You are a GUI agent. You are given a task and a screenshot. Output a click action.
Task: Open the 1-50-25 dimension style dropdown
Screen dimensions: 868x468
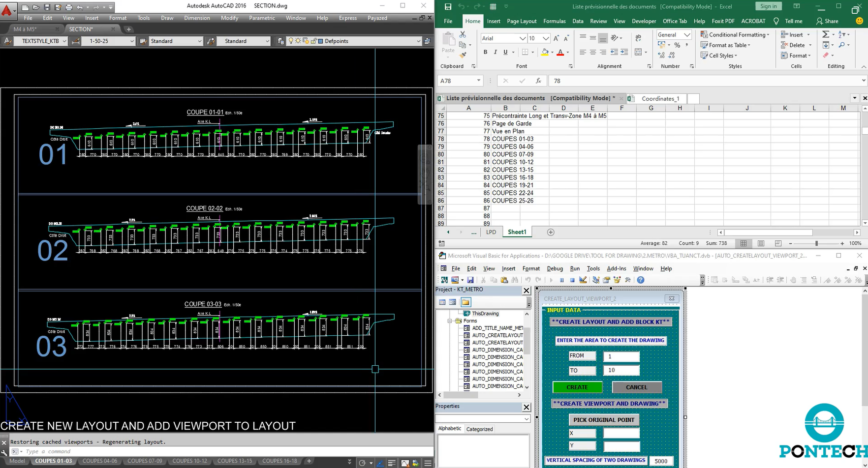coord(131,41)
